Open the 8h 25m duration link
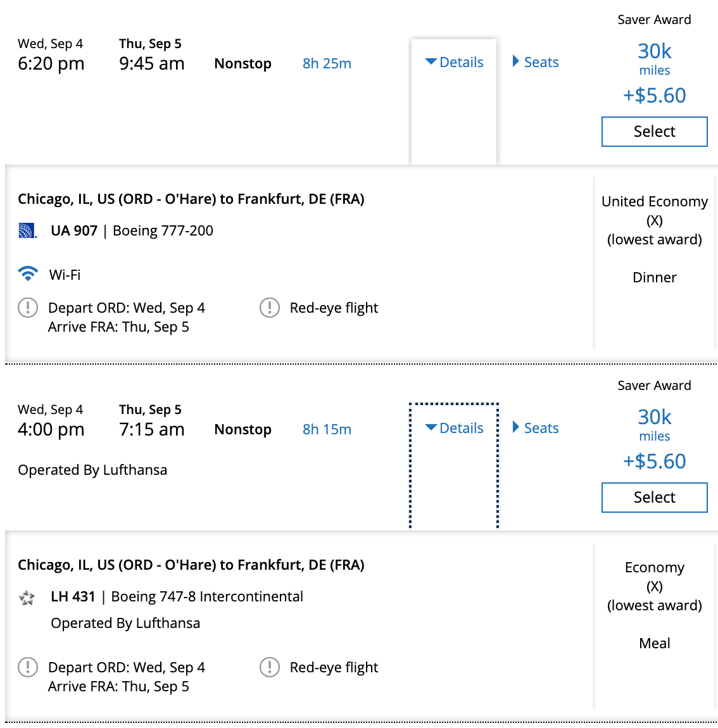This screenshot has width=718, height=728. click(327, 63)
